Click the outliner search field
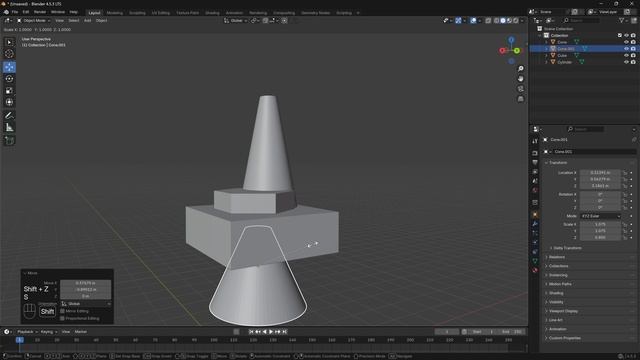Image resolution: width=640 pixels, height=360 pixels. tap(581, 20)
